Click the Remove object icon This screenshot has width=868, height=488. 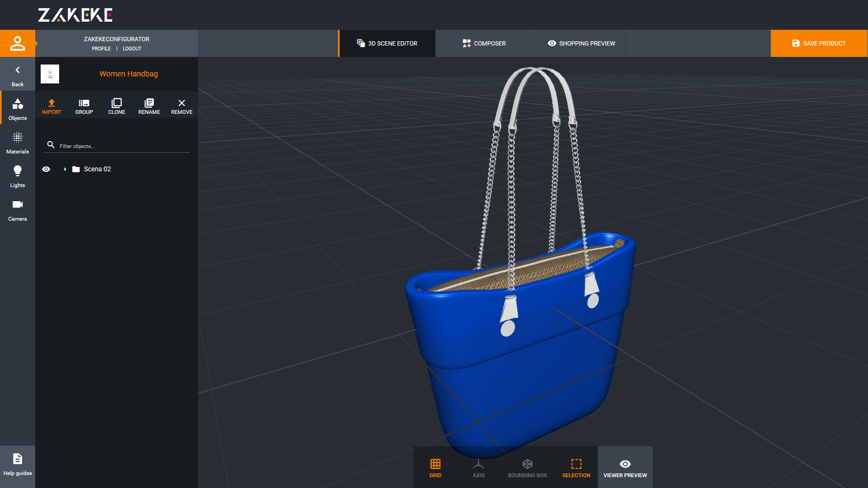point(182,106)
